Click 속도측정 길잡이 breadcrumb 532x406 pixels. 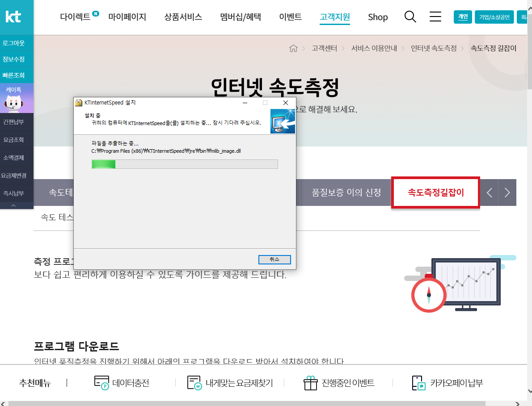[x=493, y=48]
